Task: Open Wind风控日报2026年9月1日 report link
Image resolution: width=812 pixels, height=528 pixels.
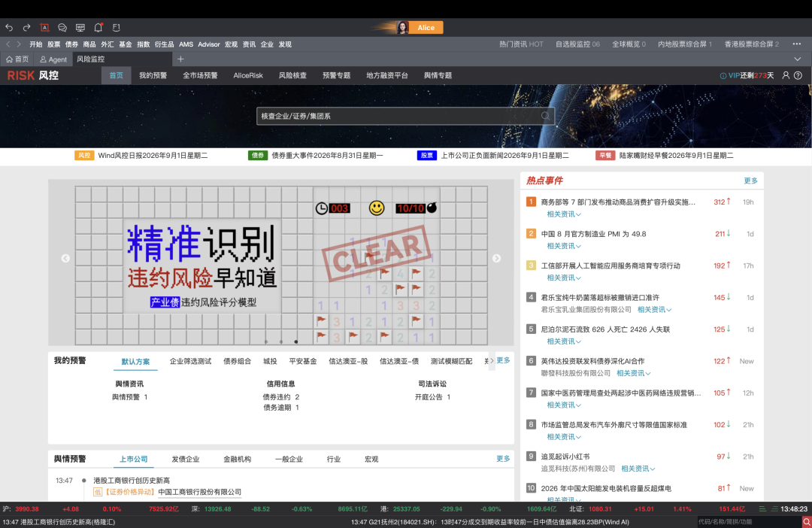Action: pyautogui.click(x=153, y=156)
